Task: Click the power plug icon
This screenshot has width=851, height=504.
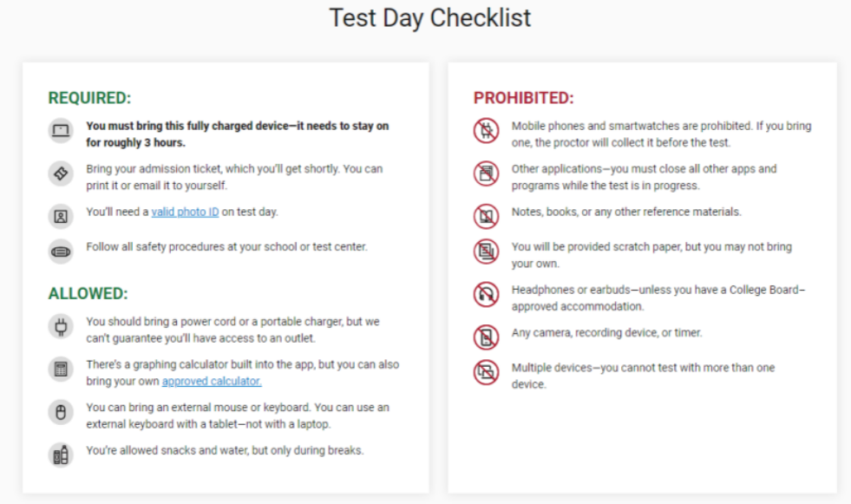Action: click(x=61, y=327)
